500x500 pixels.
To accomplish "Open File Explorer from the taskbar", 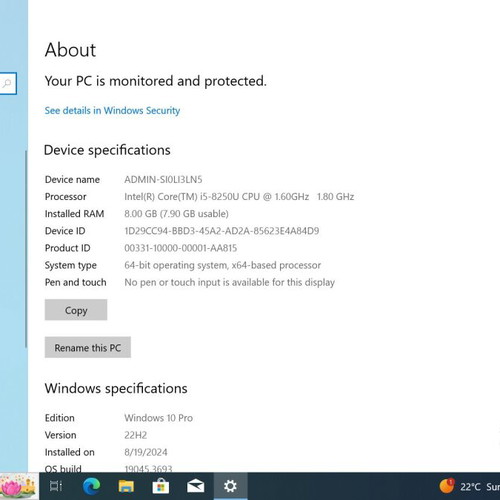I will [126, 486].
